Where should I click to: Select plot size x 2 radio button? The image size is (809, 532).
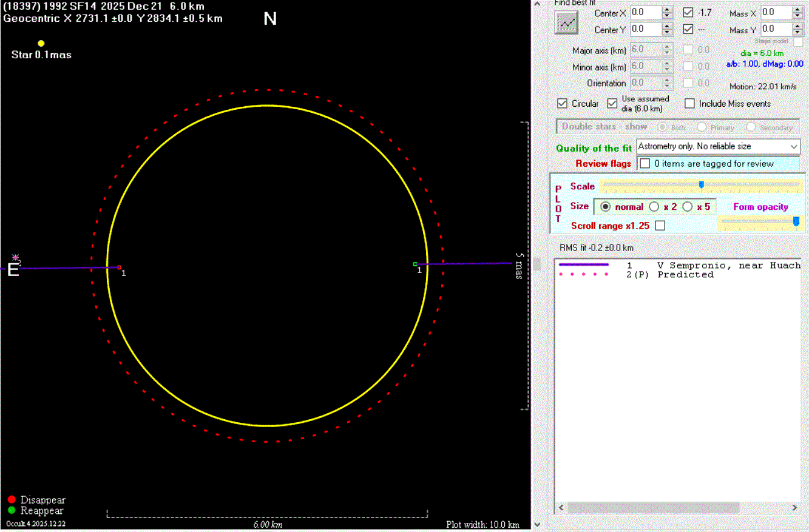pos(654,207)
